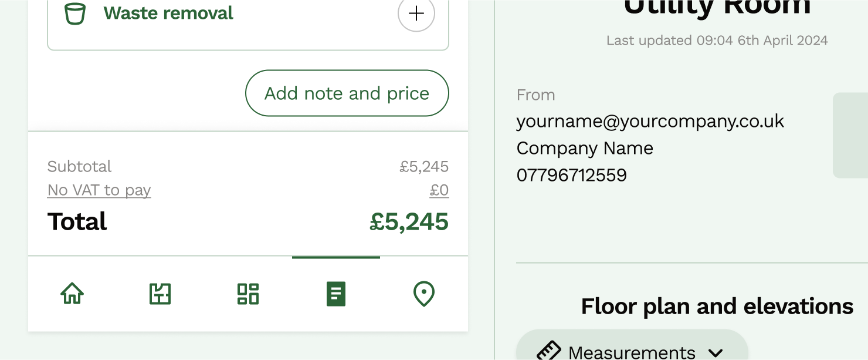Switch to the floor plan icon tab
The image size is (868, 360).
coord(160,293)
